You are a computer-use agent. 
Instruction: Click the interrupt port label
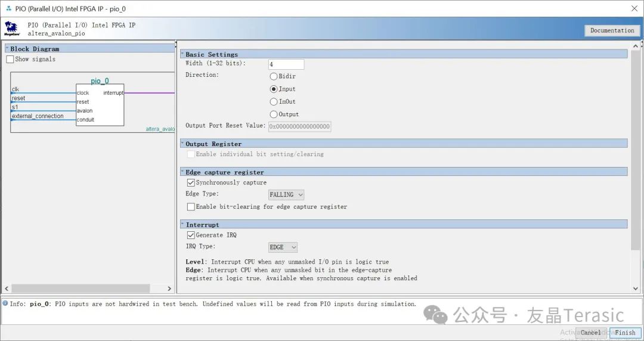(113, 93)
